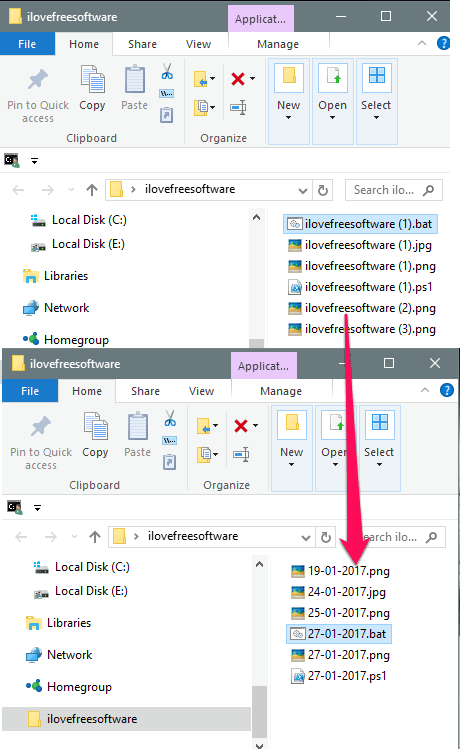Click Up arrow in top window navigation
This screenshot has width=460, height=749.
(92, 190)
